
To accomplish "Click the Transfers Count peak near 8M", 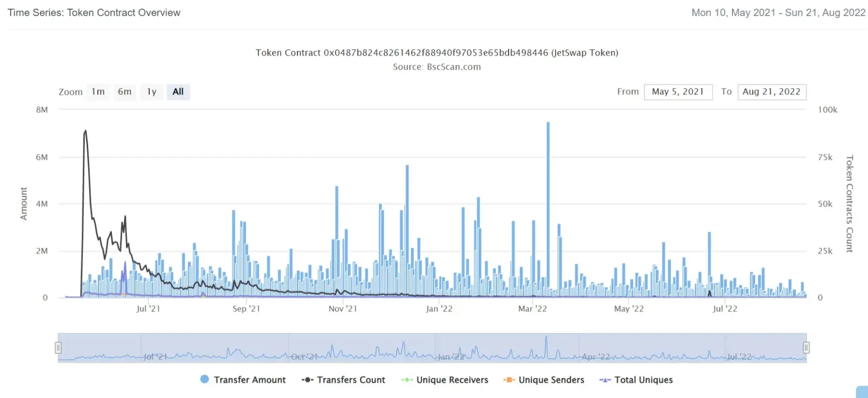I will (85, 131).
